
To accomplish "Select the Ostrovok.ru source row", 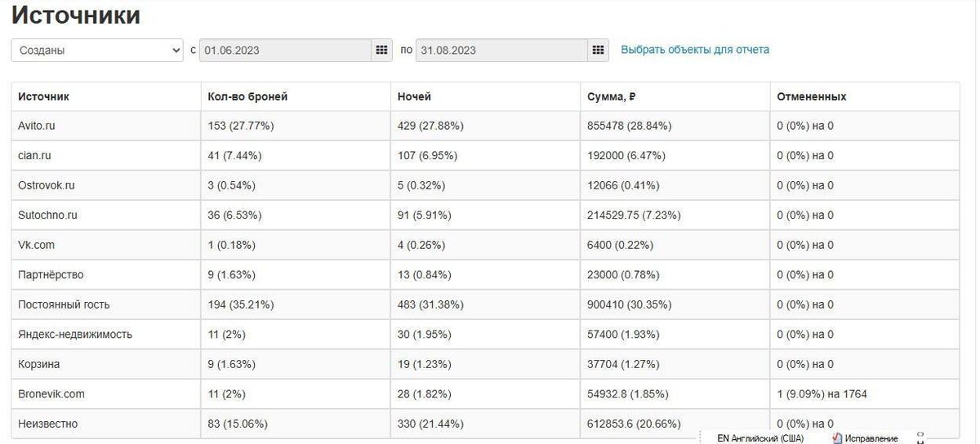I will point(47,185).
